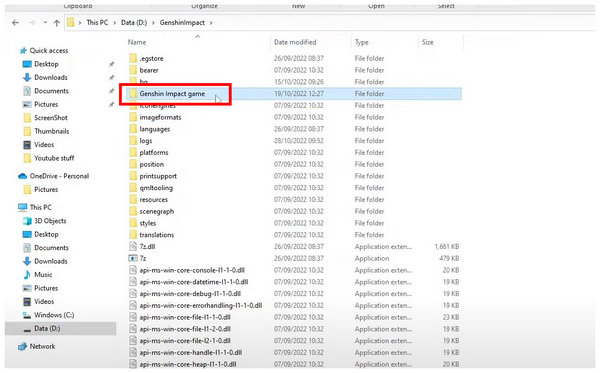This screenshot has width=600, height=373.
Task: Open Desktop under This PC
Action: (x=41, y=234)
